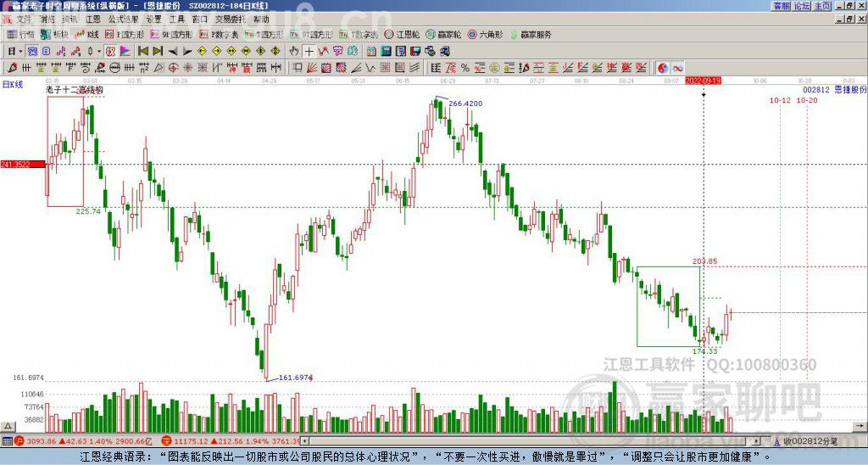Open the 帮助 menu
Viewport: 868px width, 465px height.
[261, 19]
